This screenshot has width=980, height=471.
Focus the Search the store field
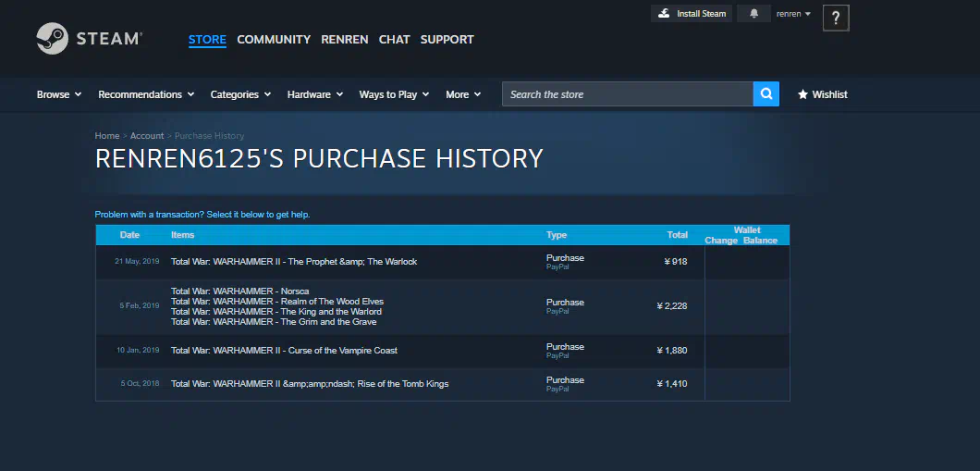point(628,93)
